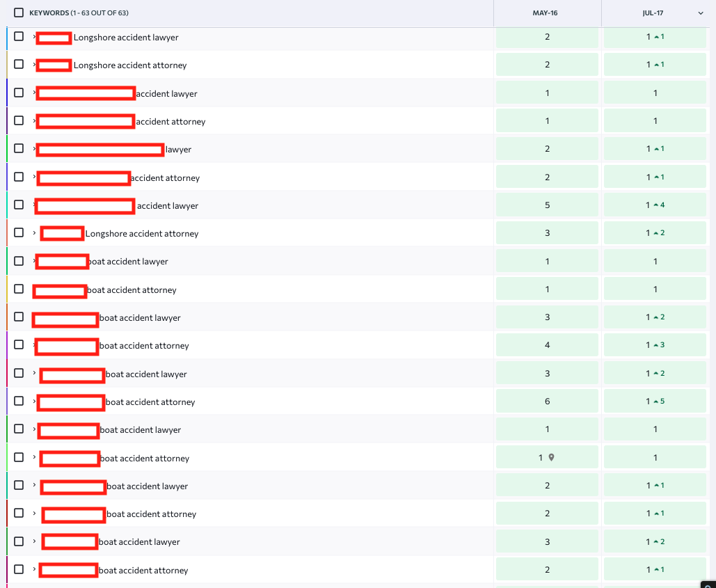Click the MAY-16 column header
Viewport: 716px width, 588px height.
coord(547,13)
